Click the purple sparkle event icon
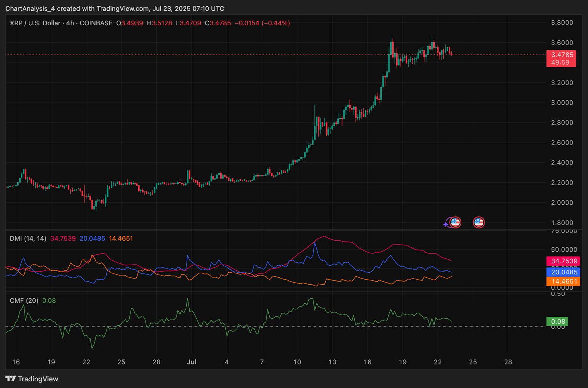The width and height of the screenshot is (588, 388). 446,224
